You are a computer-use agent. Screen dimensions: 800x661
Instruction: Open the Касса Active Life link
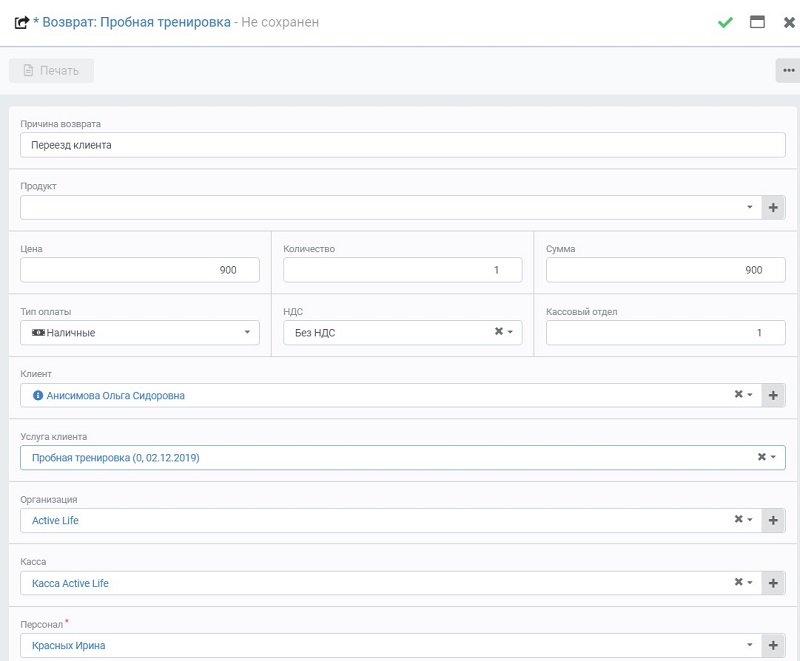[x=70, y=583]
